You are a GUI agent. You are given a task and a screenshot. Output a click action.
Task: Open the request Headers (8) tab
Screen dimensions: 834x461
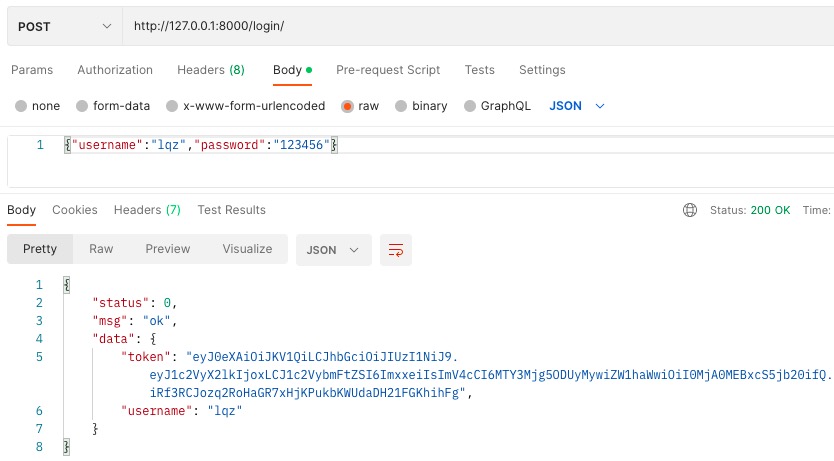pyautogui.click(x=210, y=70)
